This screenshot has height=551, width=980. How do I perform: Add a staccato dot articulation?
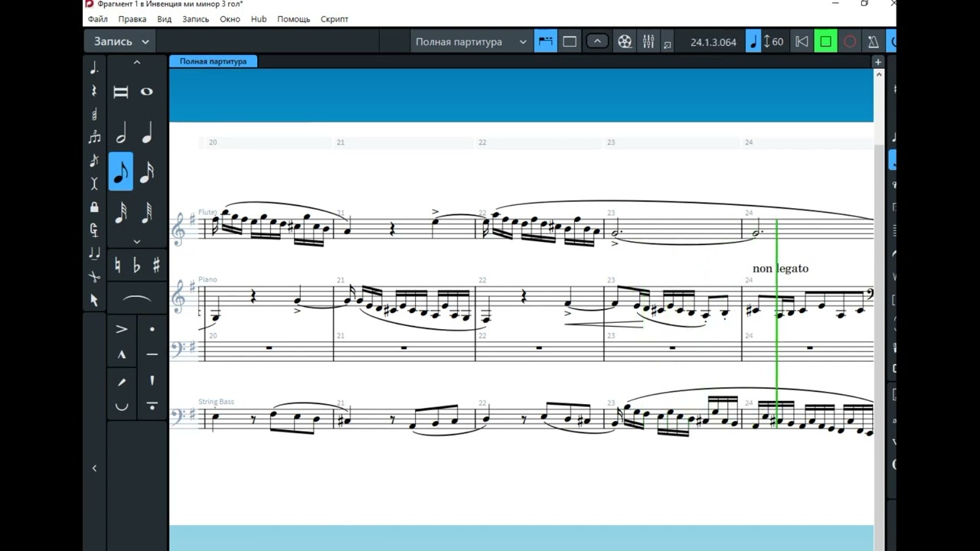tap(152, 329)
